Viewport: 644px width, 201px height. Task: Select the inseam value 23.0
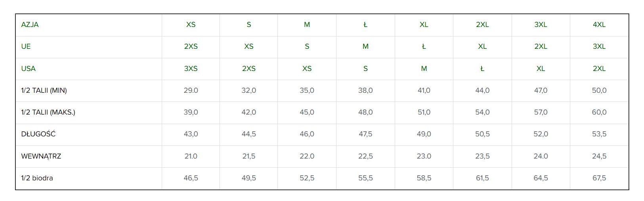click(x=424, y=156)
